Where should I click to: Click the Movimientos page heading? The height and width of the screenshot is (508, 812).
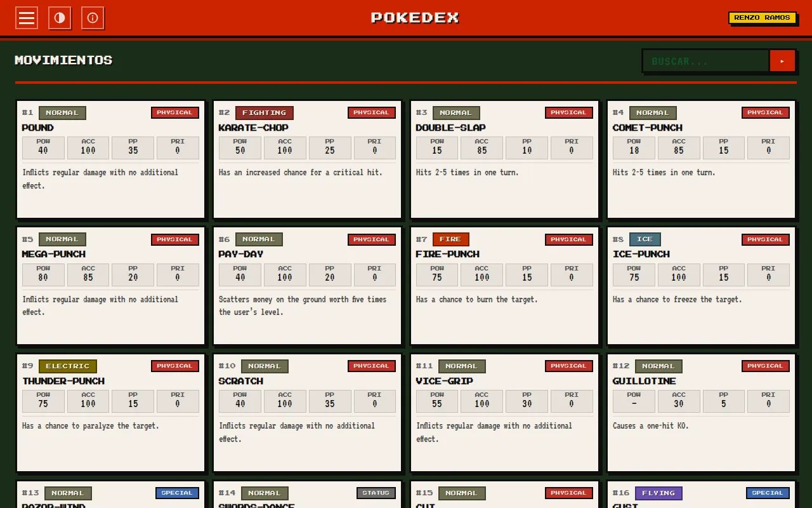[x=63, y=60]
